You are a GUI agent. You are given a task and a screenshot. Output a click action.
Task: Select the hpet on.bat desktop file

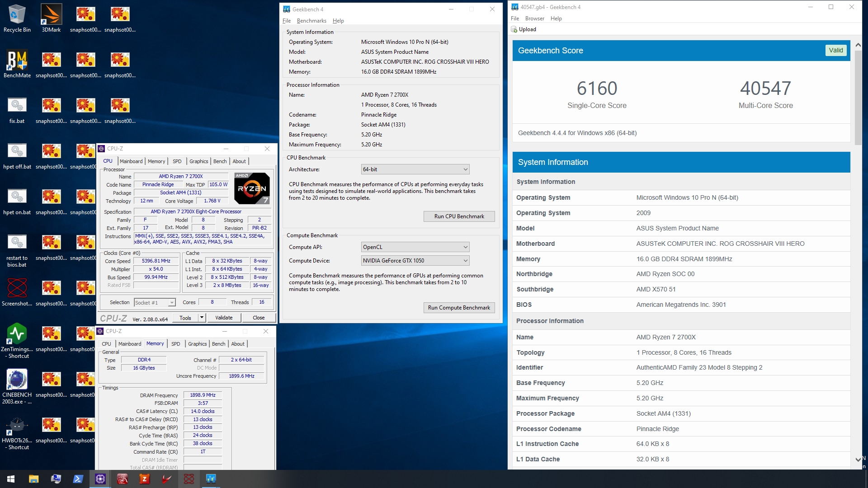click(x=17, y=201)
